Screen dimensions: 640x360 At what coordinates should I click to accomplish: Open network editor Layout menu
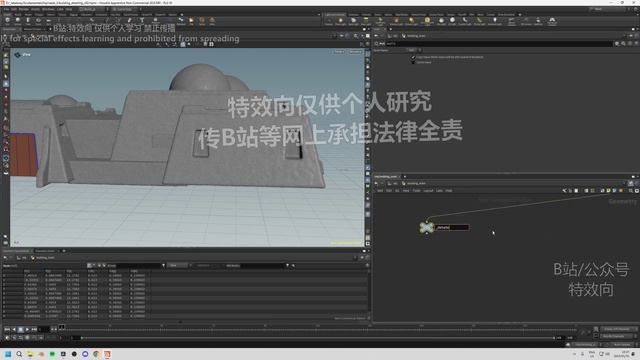coord(428,191)
